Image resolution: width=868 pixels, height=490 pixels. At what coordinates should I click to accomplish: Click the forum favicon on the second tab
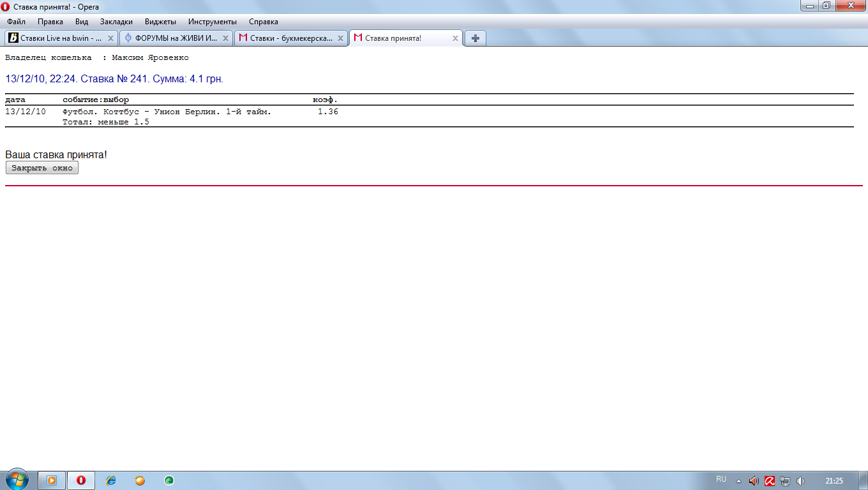pyautogui.click(x=128, y=38)
